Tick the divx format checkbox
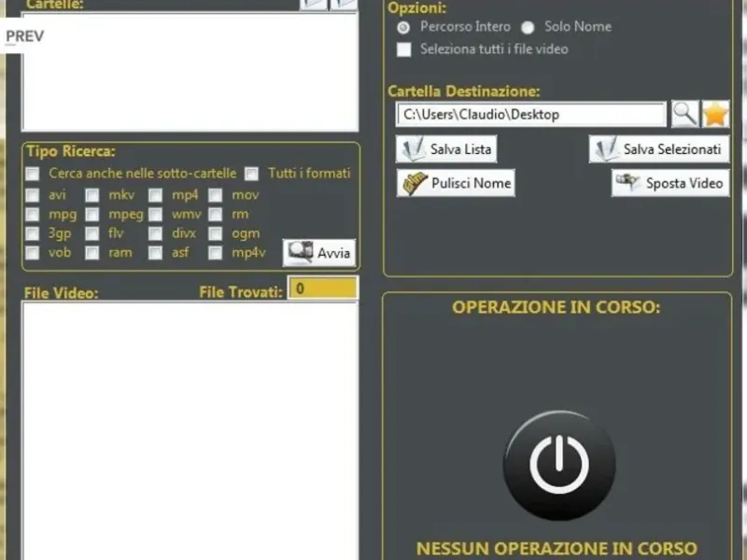This screenshot has width=747, height=560. coord(155,233)
